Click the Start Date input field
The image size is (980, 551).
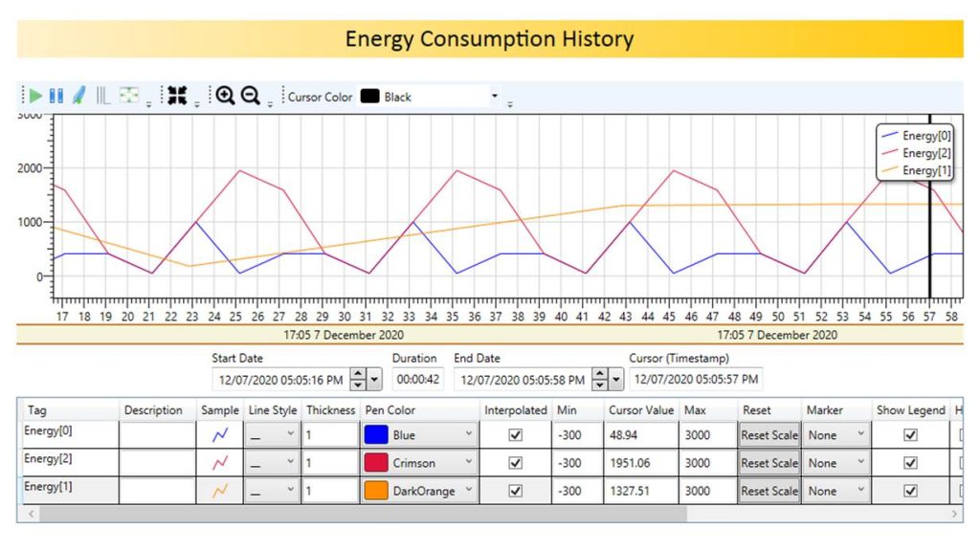(278, 380)
